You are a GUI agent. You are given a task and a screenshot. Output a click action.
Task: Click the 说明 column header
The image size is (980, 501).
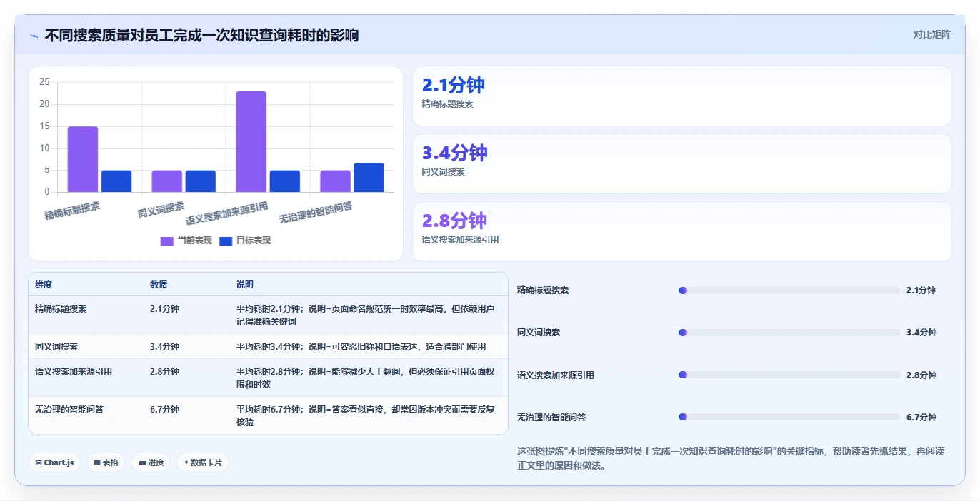[245, 284]
